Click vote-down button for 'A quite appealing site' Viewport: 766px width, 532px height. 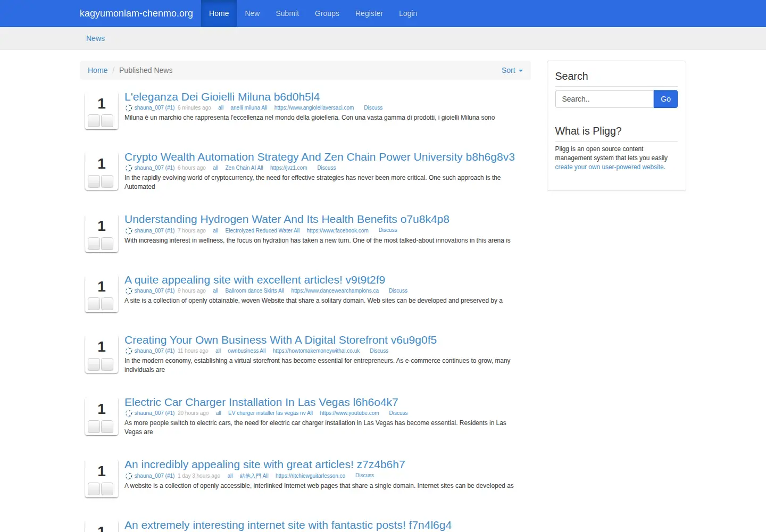pos(107,304)
